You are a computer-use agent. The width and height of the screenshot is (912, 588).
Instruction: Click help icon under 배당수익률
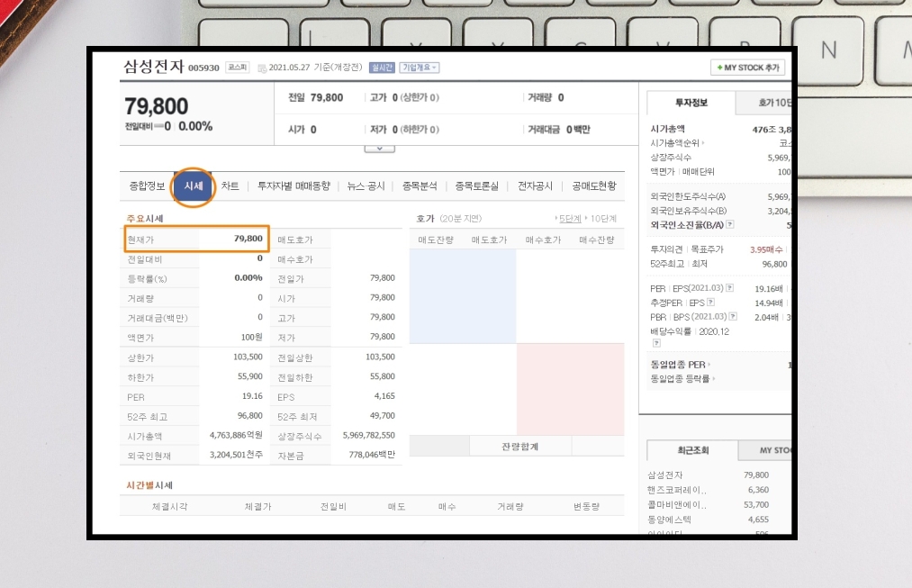656,343
